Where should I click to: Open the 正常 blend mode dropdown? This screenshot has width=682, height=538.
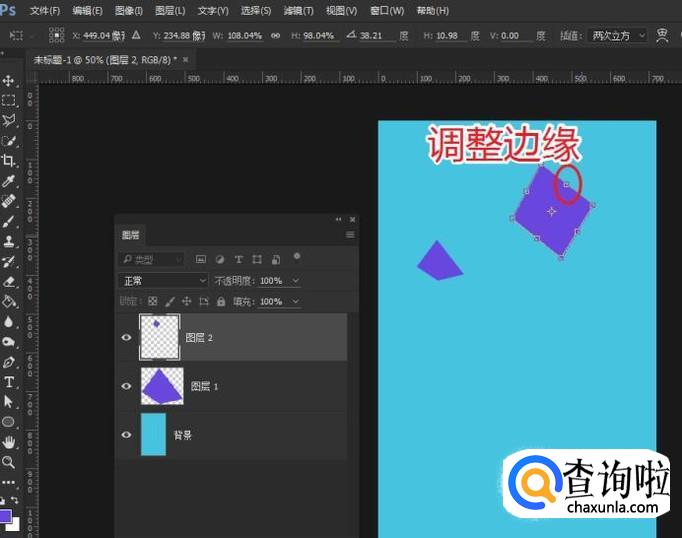pos(163,281)
